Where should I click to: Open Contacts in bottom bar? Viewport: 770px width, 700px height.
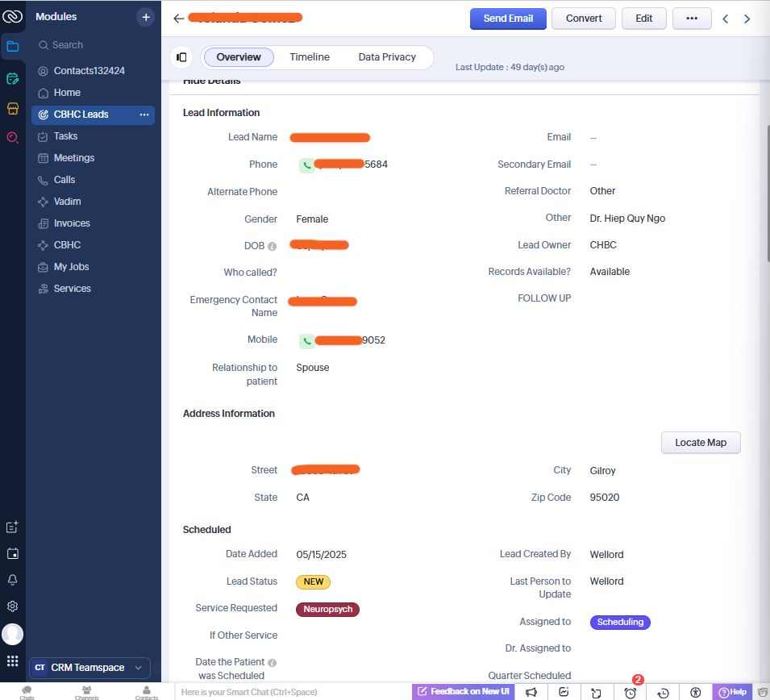[146, 693]
